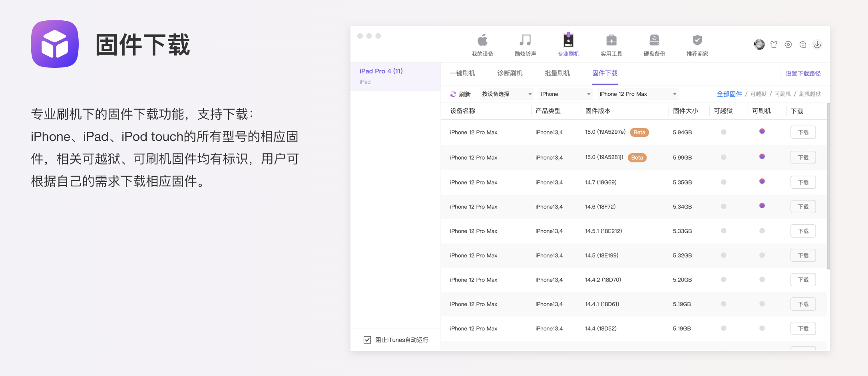Screen dimensions: 868x376
Task: Click size value 5.35GB
Action: coord(683,182)
